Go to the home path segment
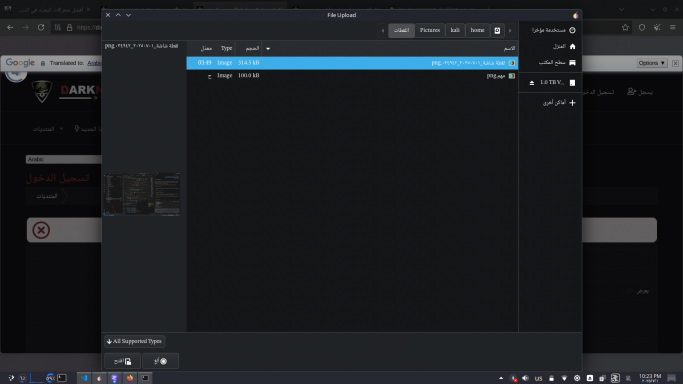The height and width of the screenshot is (384, 683). pos(477,30)
